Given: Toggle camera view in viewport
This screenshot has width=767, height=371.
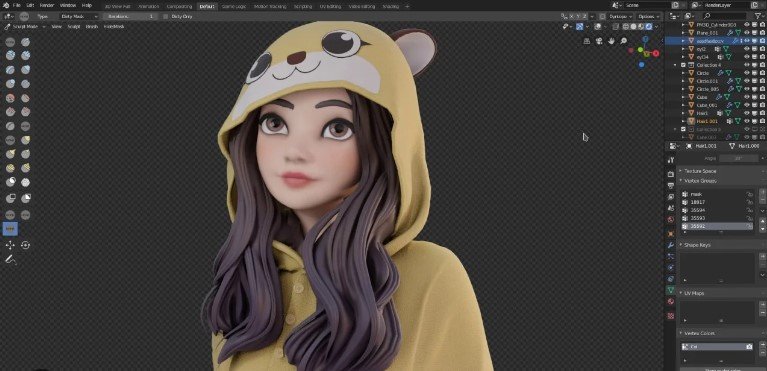Looking at the screenshot, I should click(x=599, y=41).
